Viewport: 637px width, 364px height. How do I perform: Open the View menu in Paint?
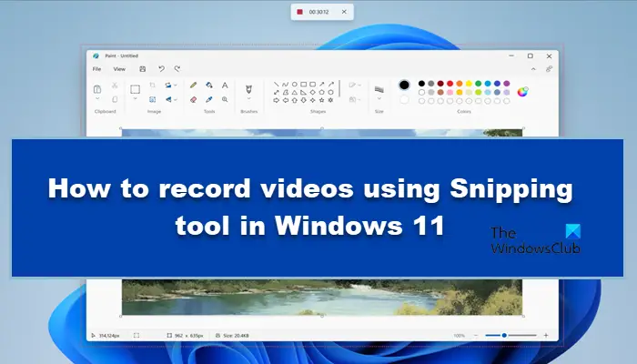click(119, 69)
